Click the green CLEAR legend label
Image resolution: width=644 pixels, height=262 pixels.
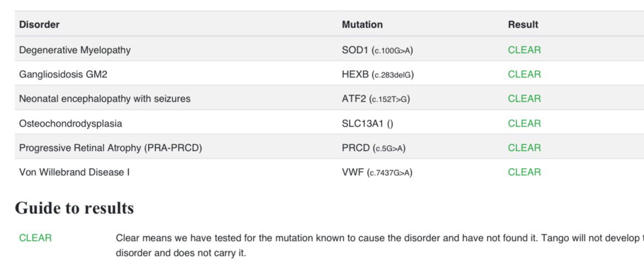click(x=35, y=238)
